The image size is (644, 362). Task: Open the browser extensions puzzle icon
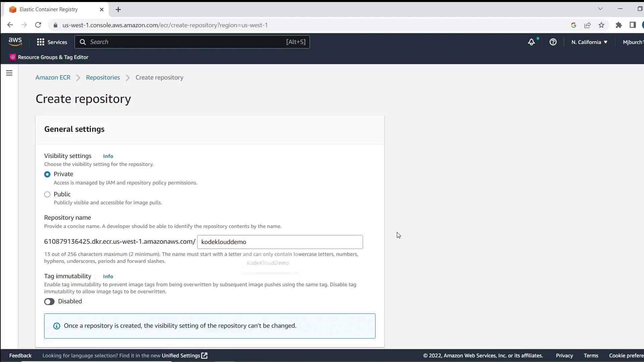[619, 25]
